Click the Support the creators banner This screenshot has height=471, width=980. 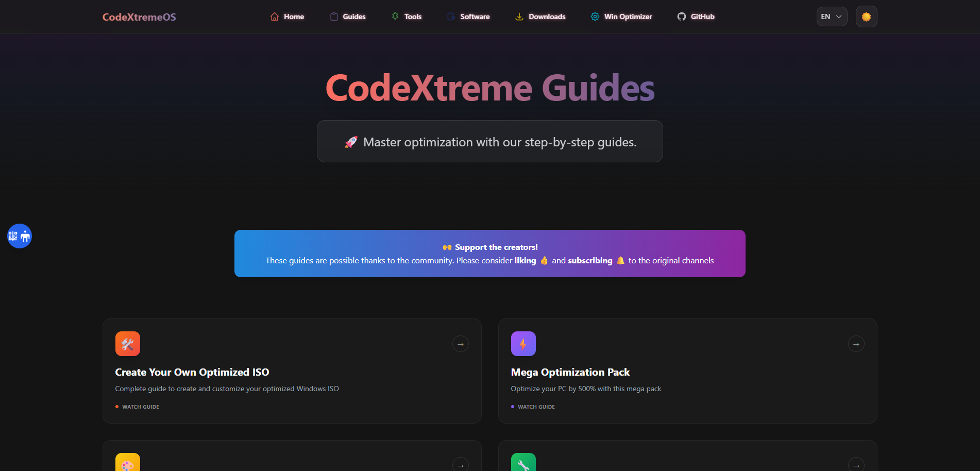490,254
